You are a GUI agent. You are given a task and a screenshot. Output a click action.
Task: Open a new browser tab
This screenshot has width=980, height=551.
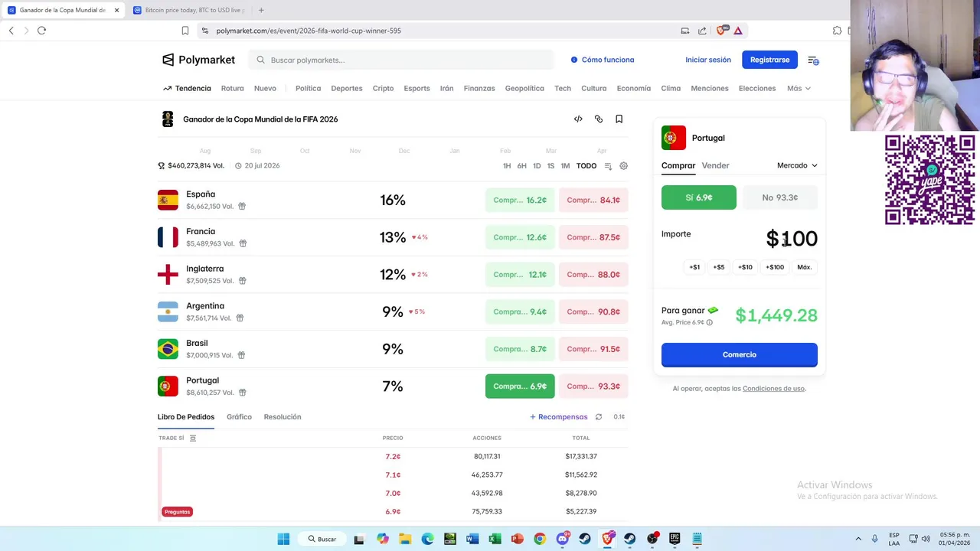click(x=261, y=10)
